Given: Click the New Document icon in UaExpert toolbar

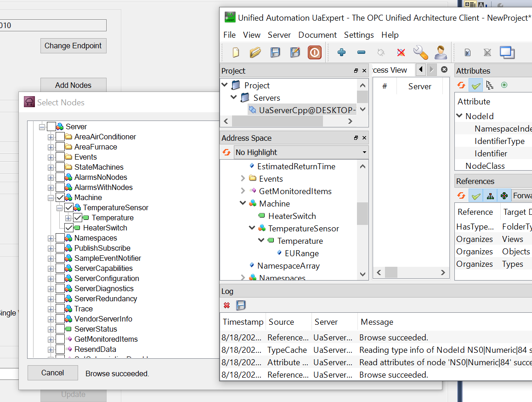Looking at the screenshot, I should pos(236,52).
